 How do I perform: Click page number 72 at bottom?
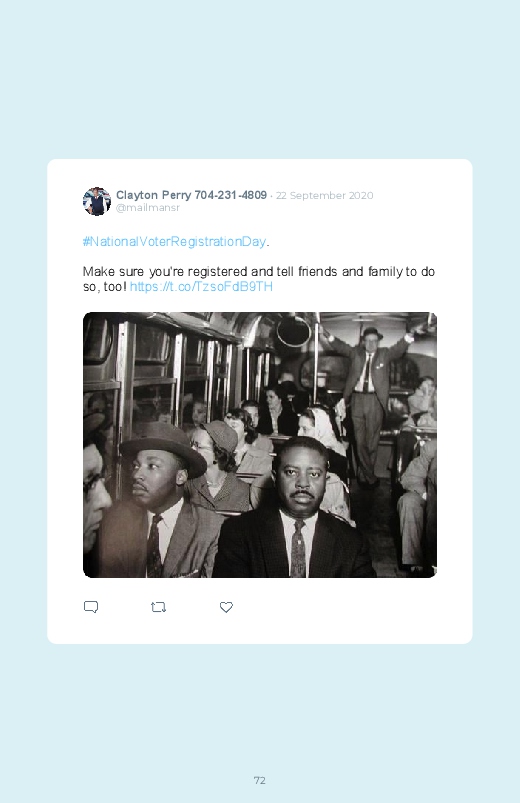pyautogui.click(x=260, y=780)
